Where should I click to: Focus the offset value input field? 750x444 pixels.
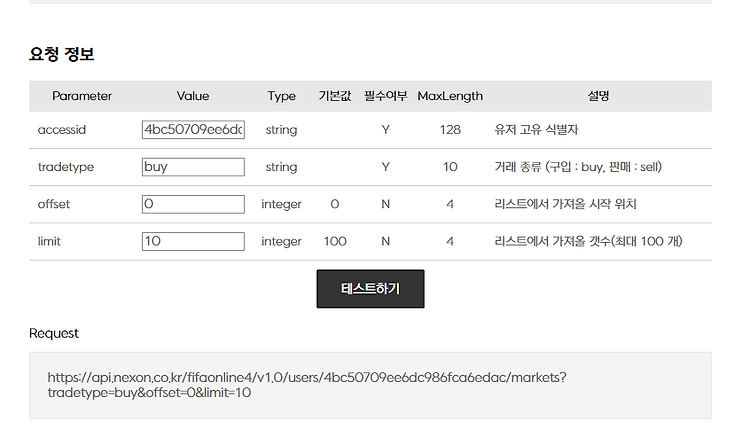pyautogui.click(x=193, y=204)
